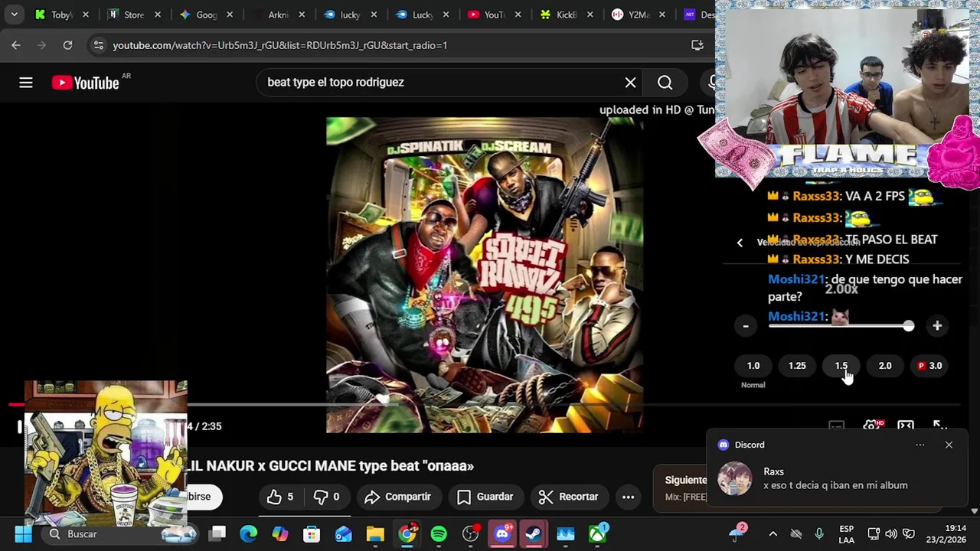Open Discord notification options ellipsis
This screenshot has height=551, width=980.
point(920,445)
